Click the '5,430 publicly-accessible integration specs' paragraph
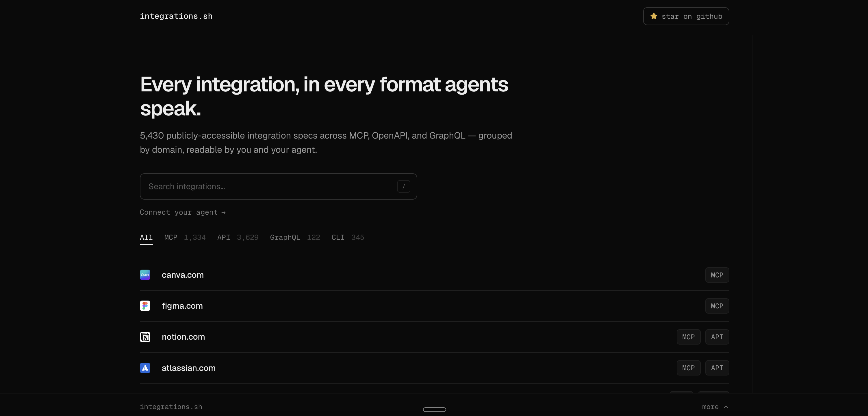Screen dimensions: 868x416 [326, 143]
